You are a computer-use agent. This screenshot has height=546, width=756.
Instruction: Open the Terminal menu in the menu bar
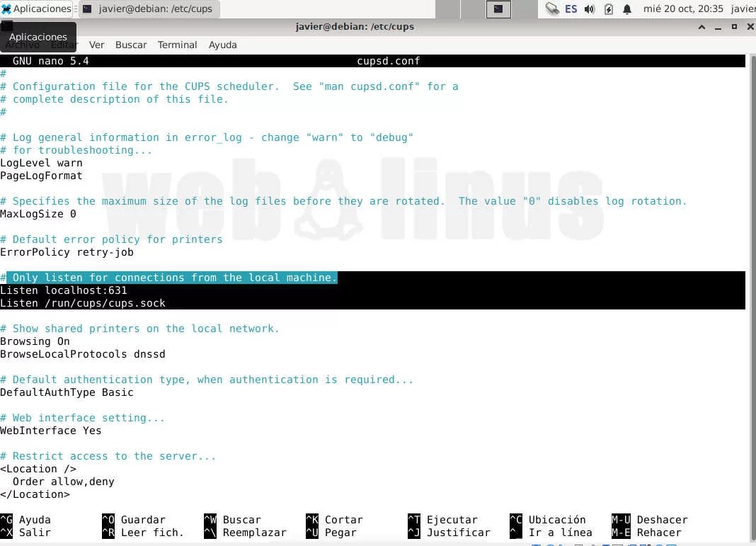point(176,44)
